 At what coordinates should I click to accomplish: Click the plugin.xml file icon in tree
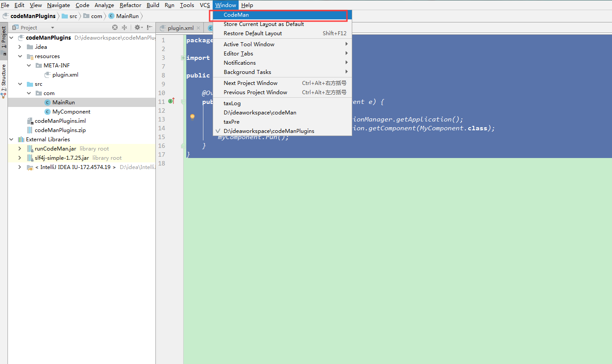pyautogui.click(x=48, y=75)
